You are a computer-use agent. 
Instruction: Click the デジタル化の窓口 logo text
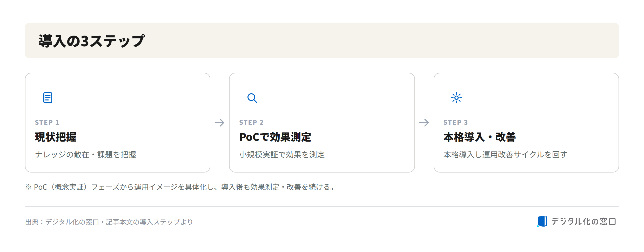tap(583, 222)
